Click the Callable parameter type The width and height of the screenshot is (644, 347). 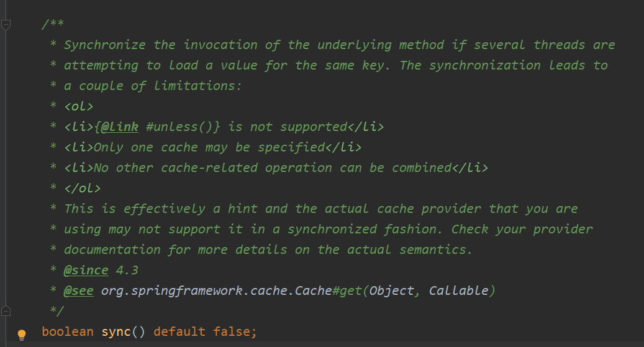458,291
